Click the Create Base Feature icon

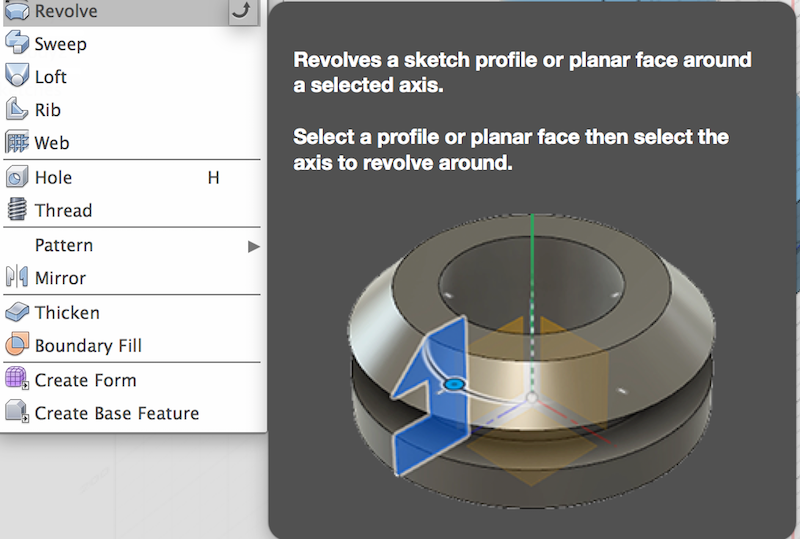17,412
